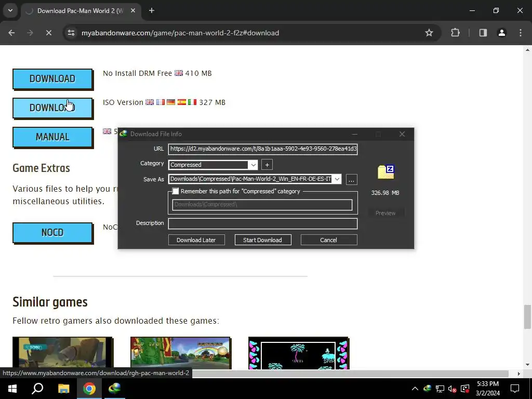Click the address bar URL
532x399 pixels.
pyautogui.click(x=180, y=33)
